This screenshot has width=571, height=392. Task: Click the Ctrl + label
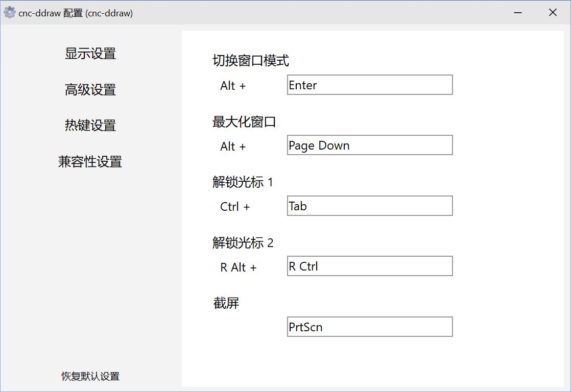pyautogui.click(x=235, y=207)
